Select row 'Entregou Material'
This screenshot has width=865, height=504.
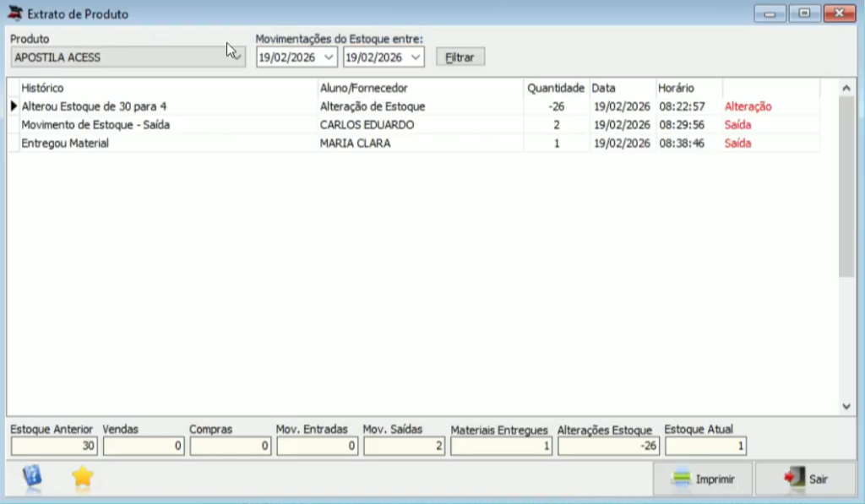click(x=414, y=143)
